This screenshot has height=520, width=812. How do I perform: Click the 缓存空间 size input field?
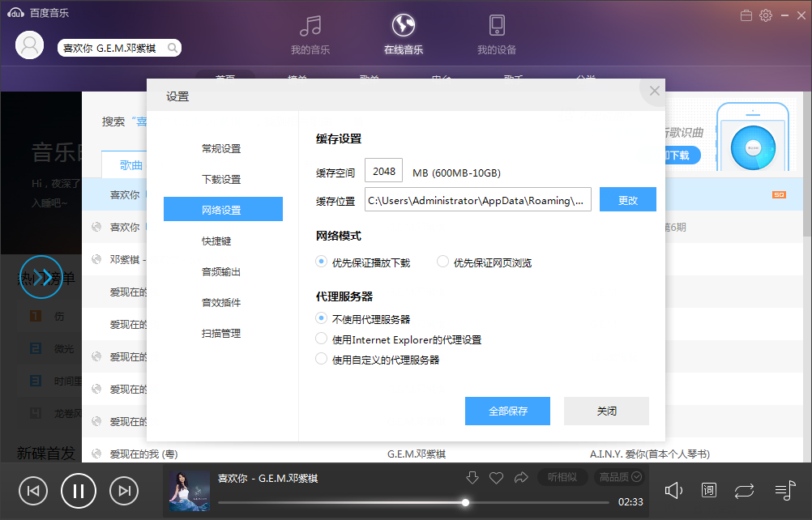tap(384, 171)
